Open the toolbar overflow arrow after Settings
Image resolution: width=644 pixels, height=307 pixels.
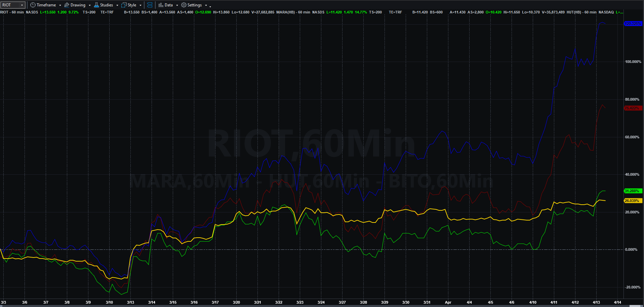(x=210, y=6)
